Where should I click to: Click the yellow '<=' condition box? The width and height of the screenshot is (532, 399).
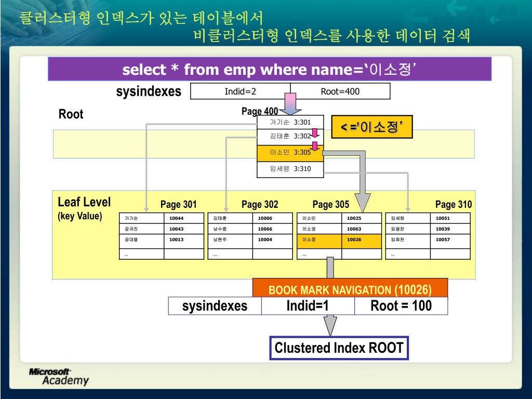[x=372, y=127]
